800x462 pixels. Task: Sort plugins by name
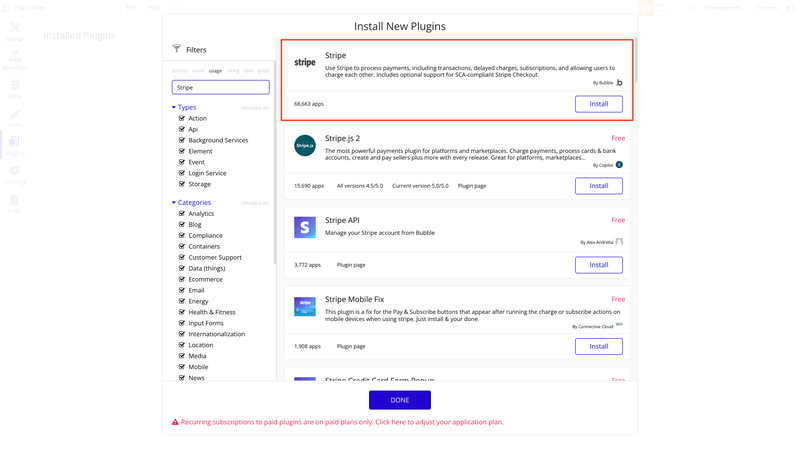click(198, 71)
